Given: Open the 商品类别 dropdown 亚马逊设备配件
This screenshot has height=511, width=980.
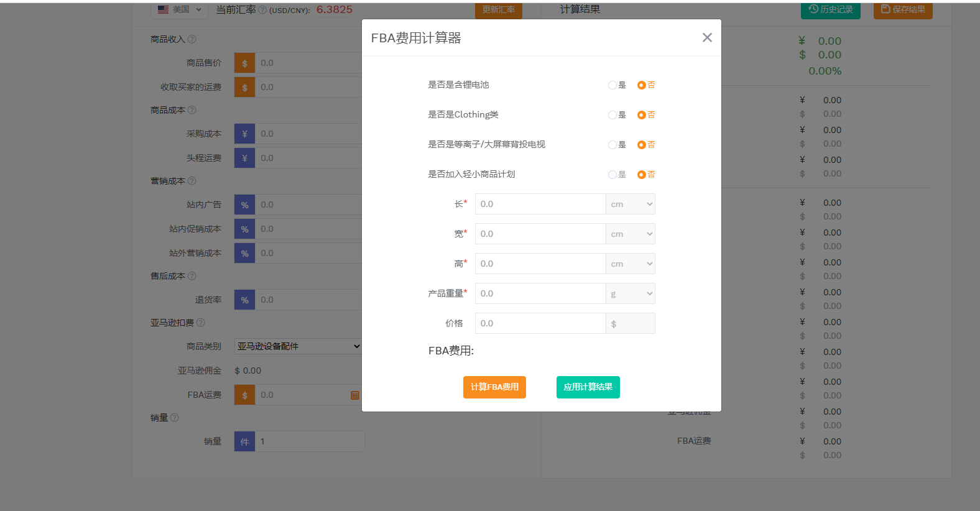Looking at the screenshot, I should coord(298,346).
